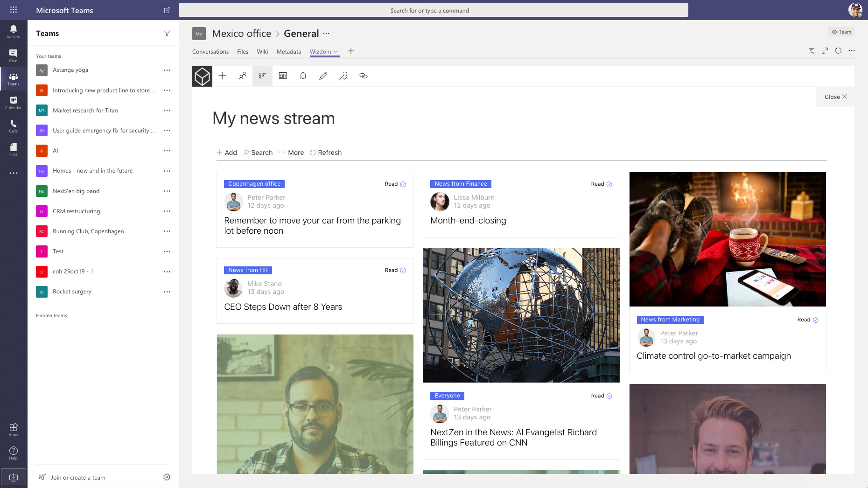Show tab conversation icon

click(812, 51)
